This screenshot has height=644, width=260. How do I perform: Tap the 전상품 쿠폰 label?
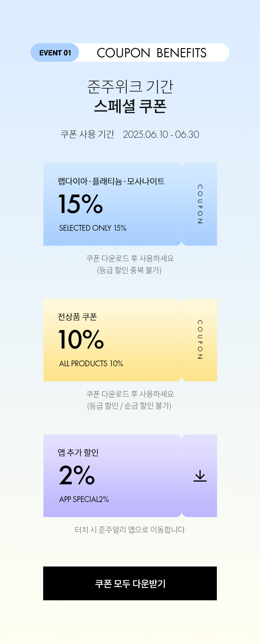[77, 317]
